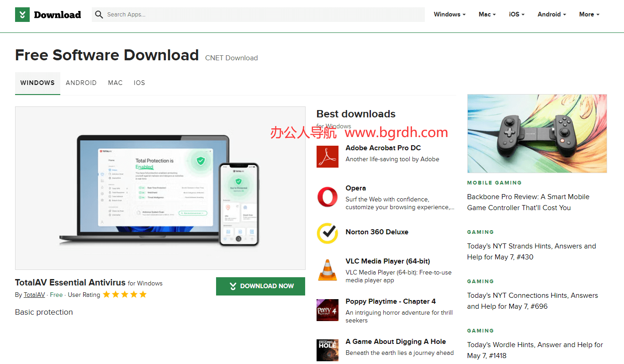Switch to the ANDROID tab

tap(81, 83)
